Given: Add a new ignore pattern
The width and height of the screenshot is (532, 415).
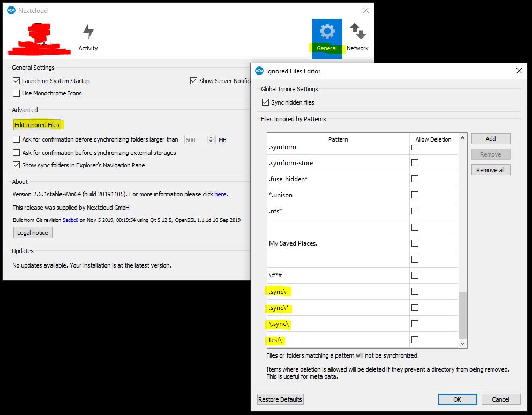Looking at the screenshot, I should pyautogui.click(x=491, y=138).
